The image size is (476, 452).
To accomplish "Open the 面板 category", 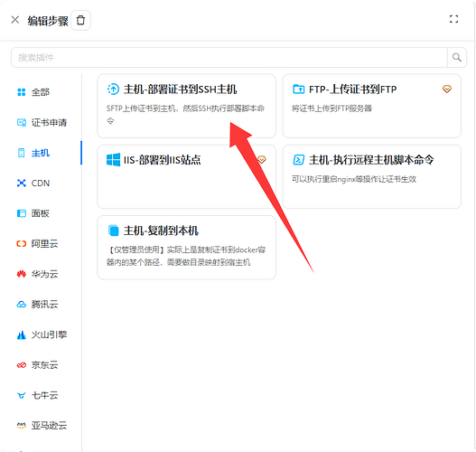I will point(33,213).
